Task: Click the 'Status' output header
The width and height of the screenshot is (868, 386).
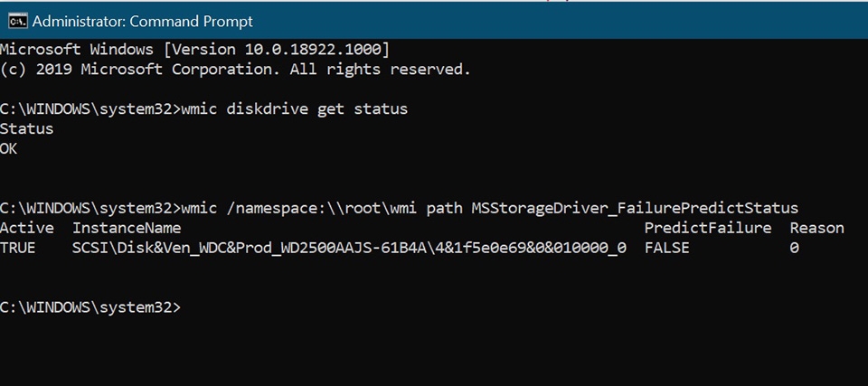Action: (x=27, y=128)
